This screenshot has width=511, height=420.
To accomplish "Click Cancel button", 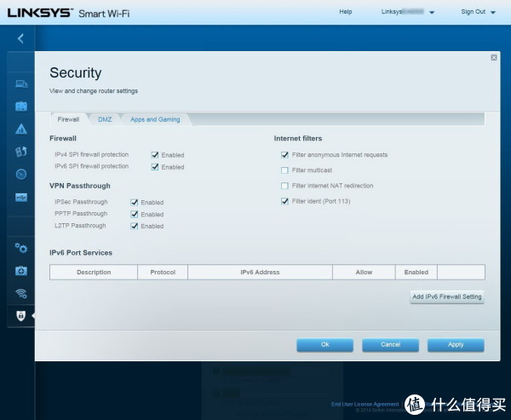I will click(390, 345).
